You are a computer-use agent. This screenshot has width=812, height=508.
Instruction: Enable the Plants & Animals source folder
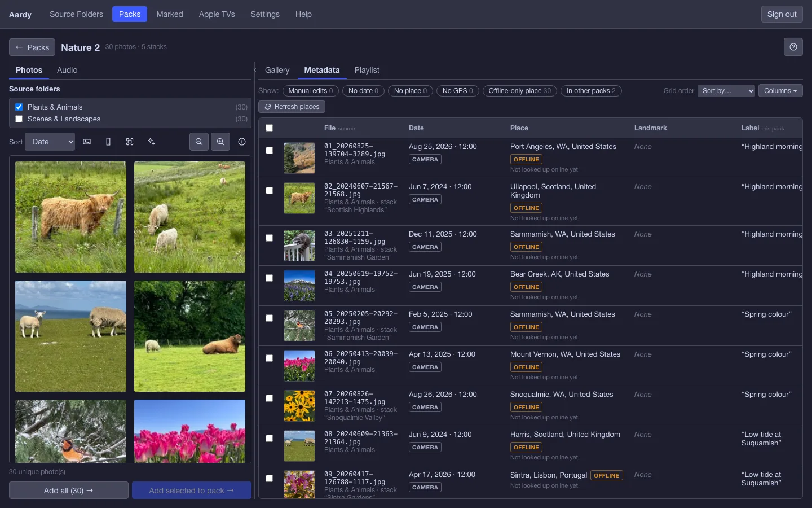[19, 107]
